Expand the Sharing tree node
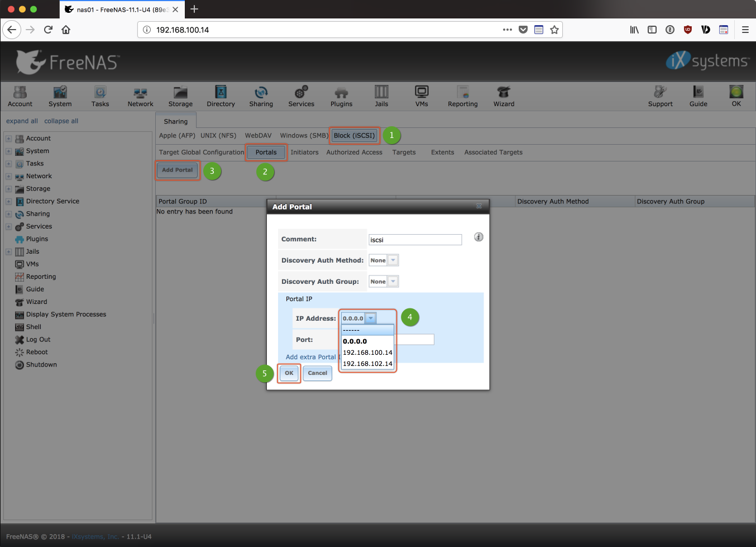Image resolution: width=756 pixels, height=547 pixels. tap(8, 214)
